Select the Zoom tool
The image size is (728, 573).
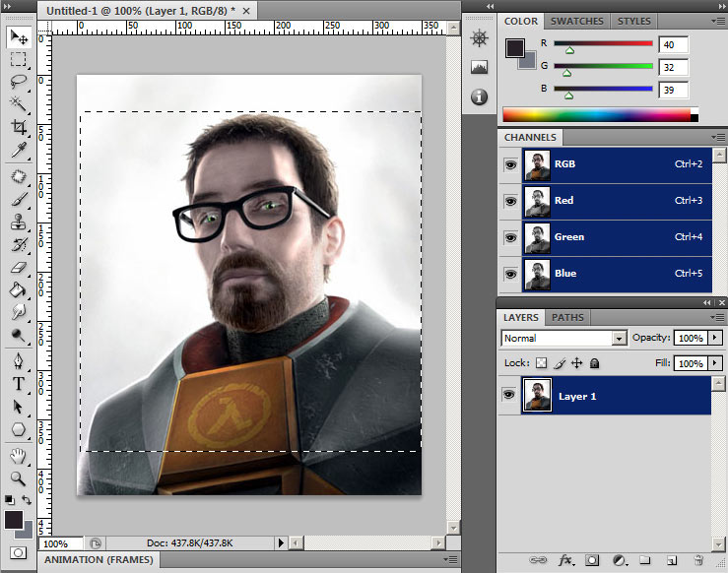pos(19,478)
